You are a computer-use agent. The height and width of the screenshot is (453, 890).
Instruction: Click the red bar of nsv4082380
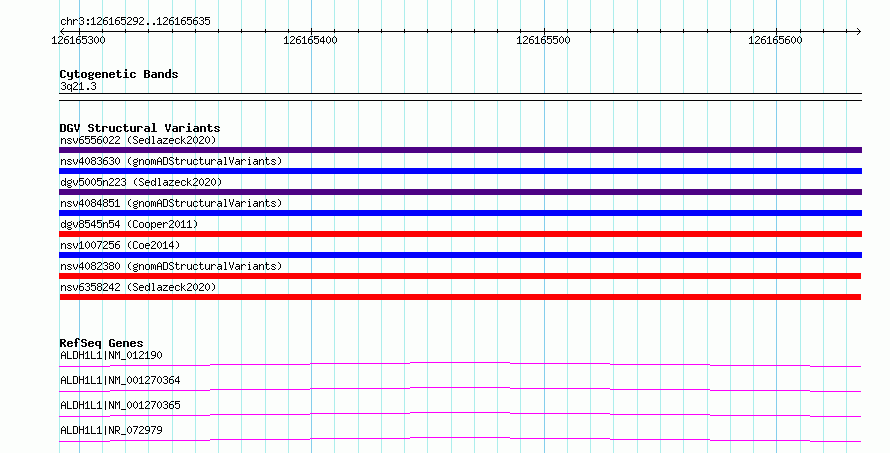(460, 276)
